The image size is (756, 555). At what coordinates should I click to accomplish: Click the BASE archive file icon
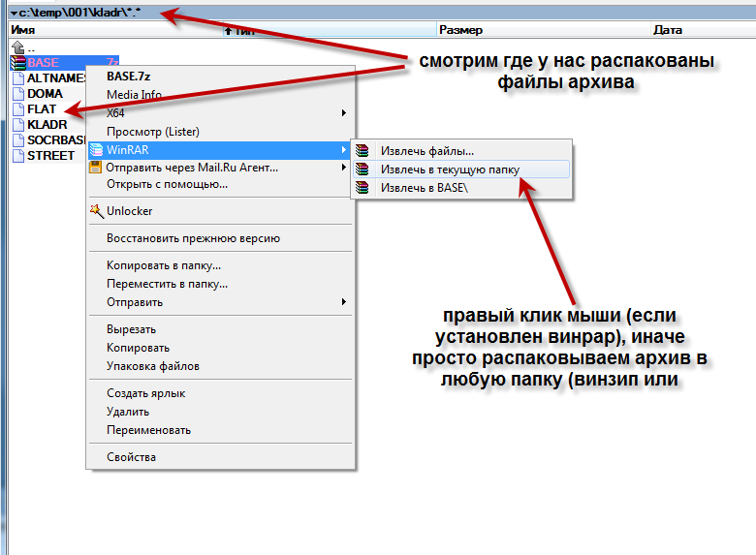click(x=17, y=63)
